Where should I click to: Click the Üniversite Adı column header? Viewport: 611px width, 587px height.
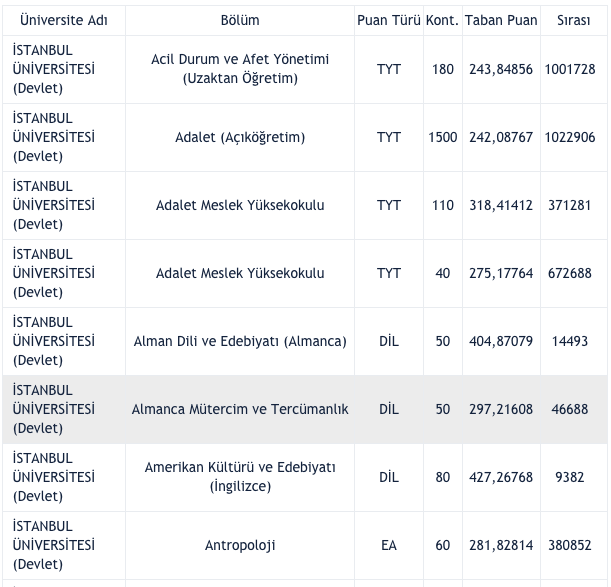[x=64, y=20]
